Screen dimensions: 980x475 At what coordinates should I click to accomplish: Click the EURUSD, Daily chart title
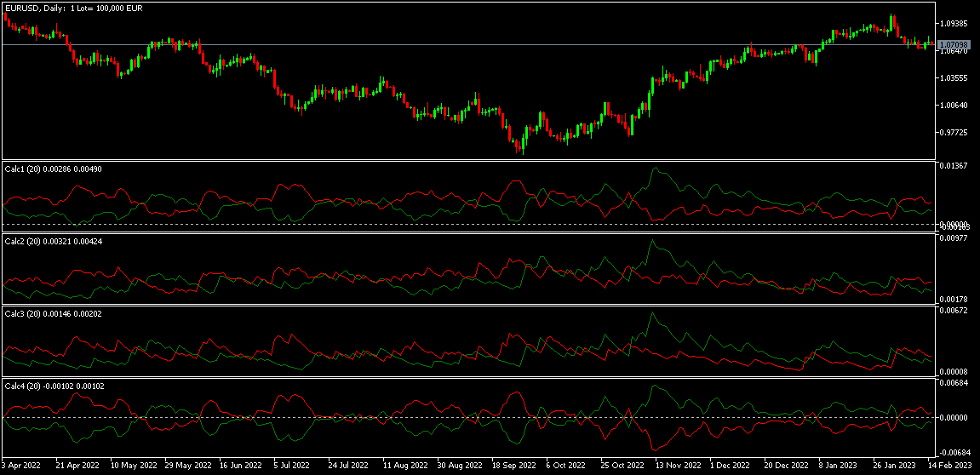74,9
